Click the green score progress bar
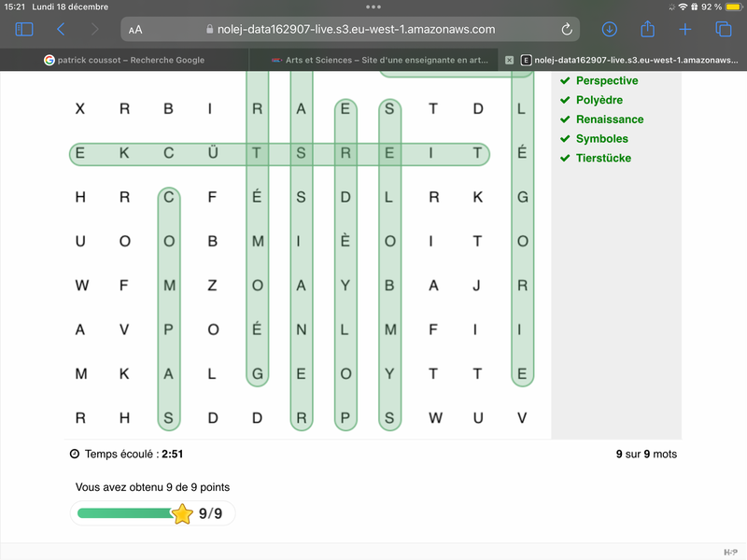 [x=126, y=513]
